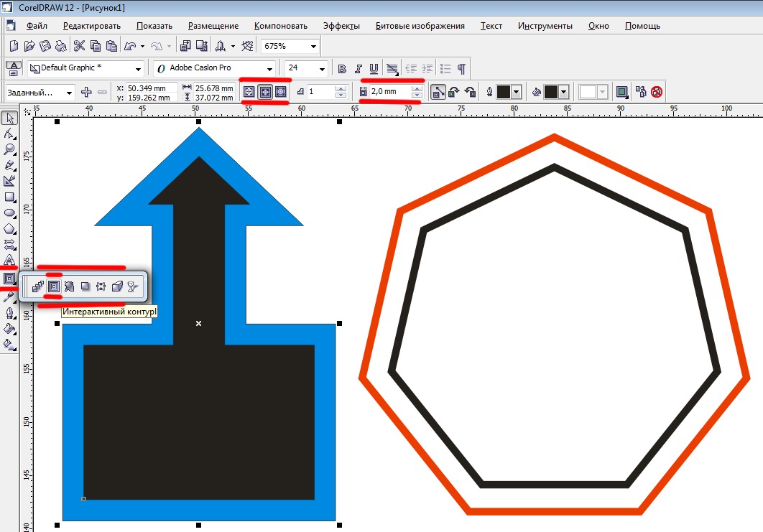Select the Zoom magnifier tool
This screenshot has width=763, height=532.
tap(9, 150)
